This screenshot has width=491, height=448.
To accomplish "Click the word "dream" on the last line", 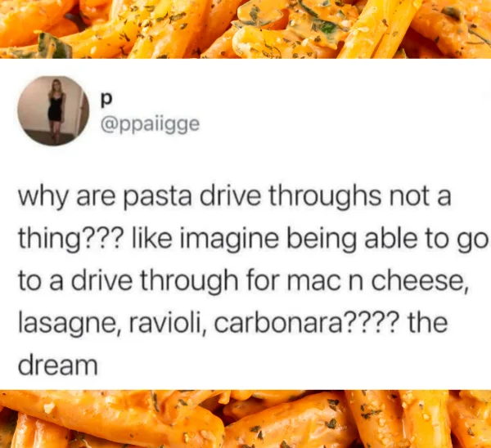I will [57, 365].
